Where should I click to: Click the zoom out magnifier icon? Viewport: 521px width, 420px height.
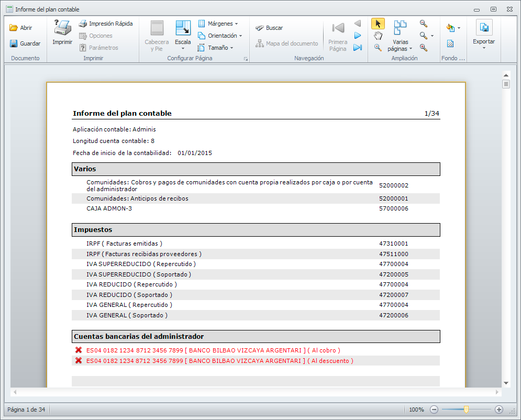point(424,24)
